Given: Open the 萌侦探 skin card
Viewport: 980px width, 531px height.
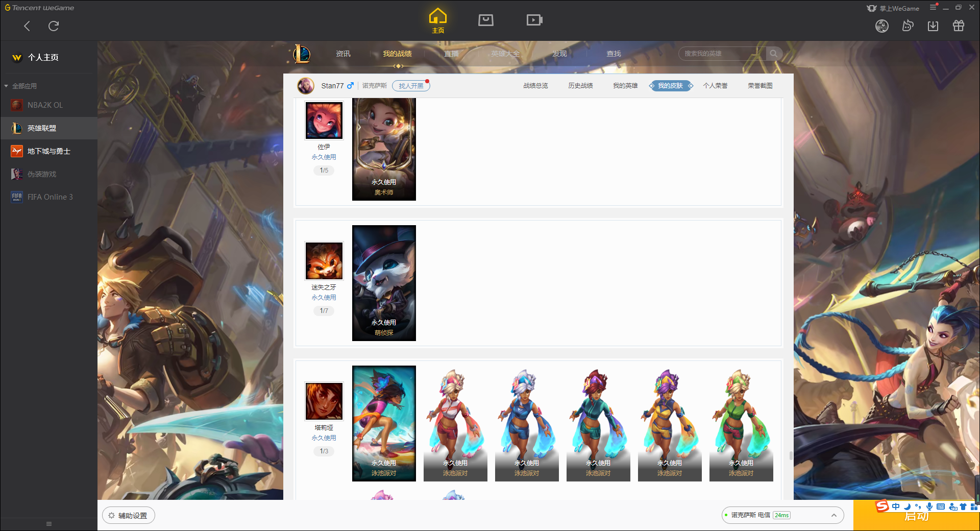Looking at the screenshot, I should pos(384,283).
